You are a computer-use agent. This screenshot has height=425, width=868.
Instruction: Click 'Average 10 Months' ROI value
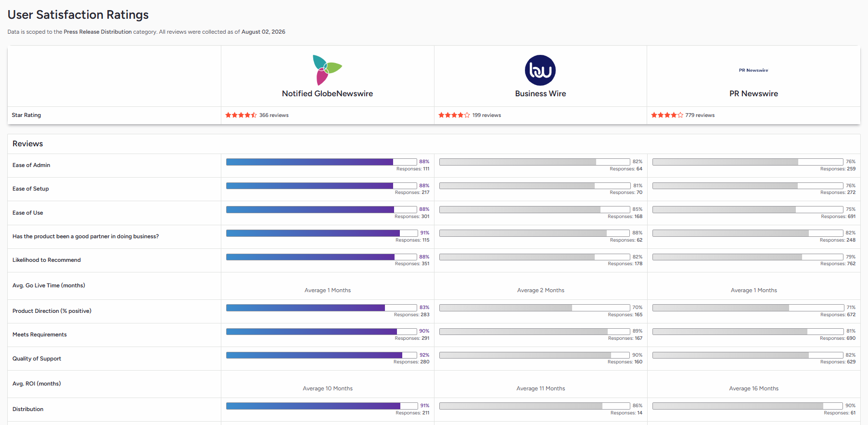[328, 388]
